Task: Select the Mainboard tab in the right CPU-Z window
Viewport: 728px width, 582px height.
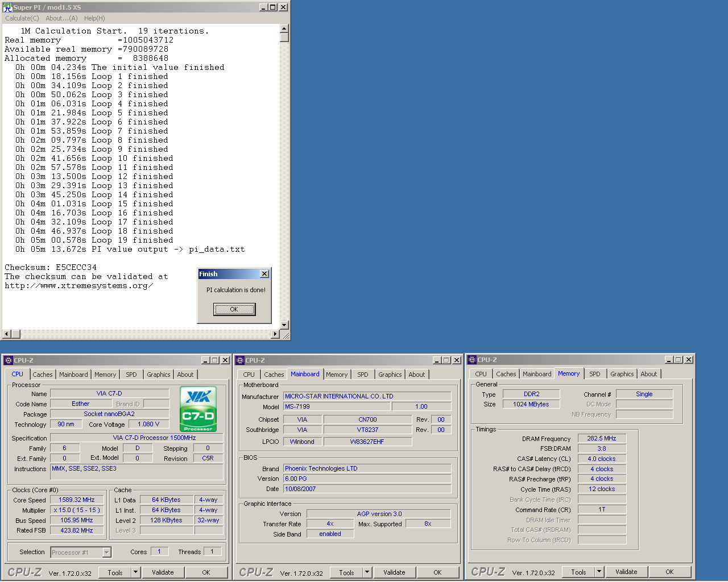Action: (537, 374)
